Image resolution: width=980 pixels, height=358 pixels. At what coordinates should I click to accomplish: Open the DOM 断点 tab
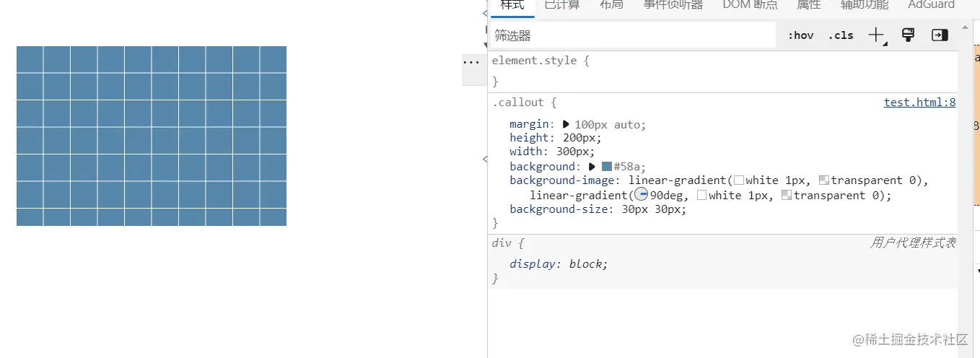(751, 5)
